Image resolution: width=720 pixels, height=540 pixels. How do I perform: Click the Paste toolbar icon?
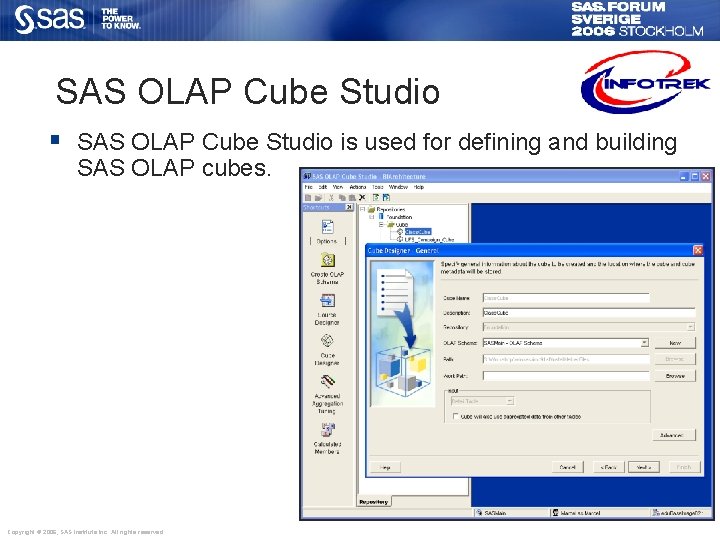[352, 197]
